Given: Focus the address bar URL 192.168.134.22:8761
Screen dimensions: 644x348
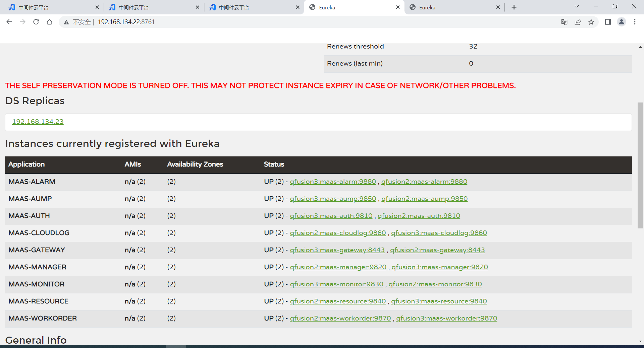Looking at the screenshot, I should tap(126, 22).
